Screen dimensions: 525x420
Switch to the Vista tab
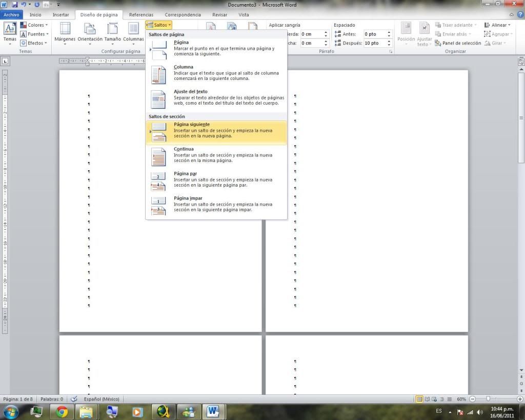point(244,15)
